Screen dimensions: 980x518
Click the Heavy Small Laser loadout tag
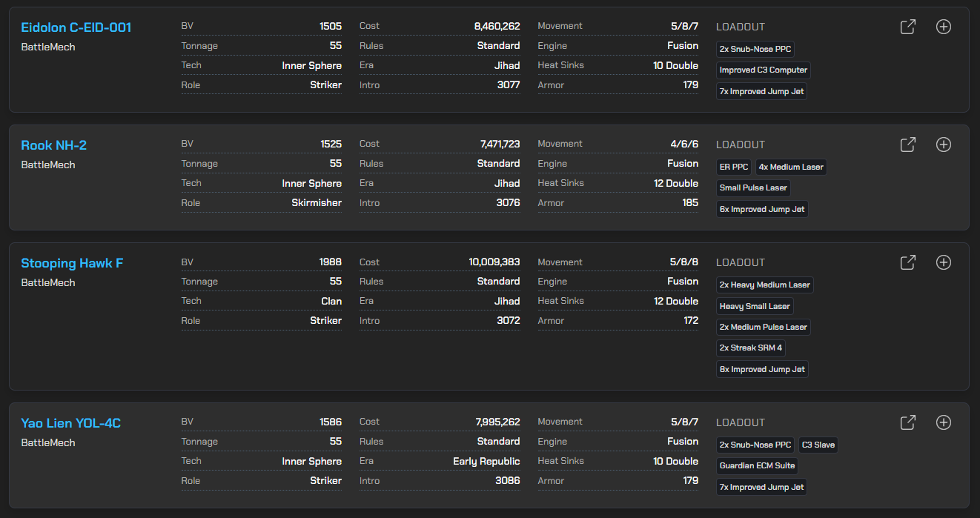coord(755,306)
